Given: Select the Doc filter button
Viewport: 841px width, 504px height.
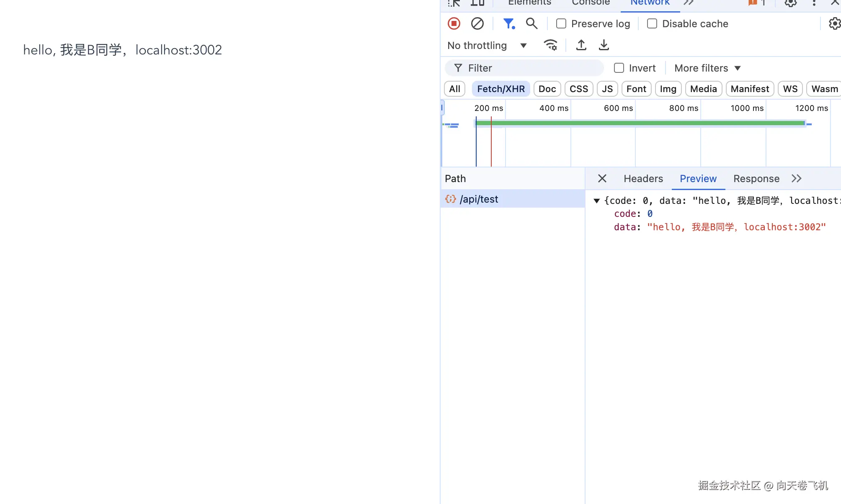Looking at the screenshot, I should tap(547, 89).
